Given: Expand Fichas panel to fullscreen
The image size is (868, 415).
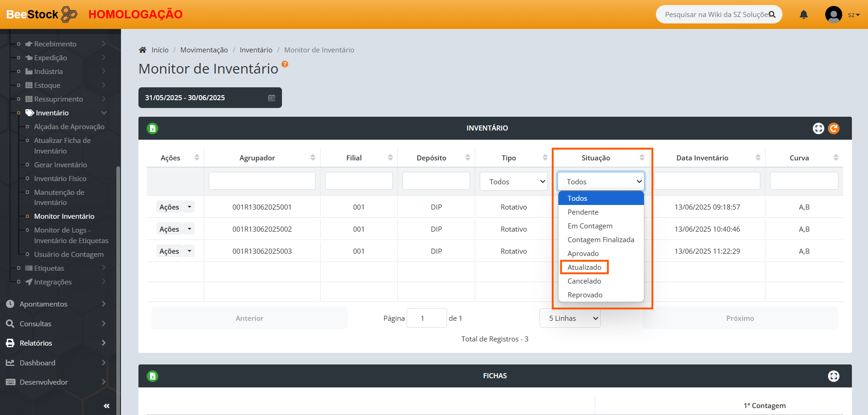Looking at the screenshot, I should click(834, 376).
